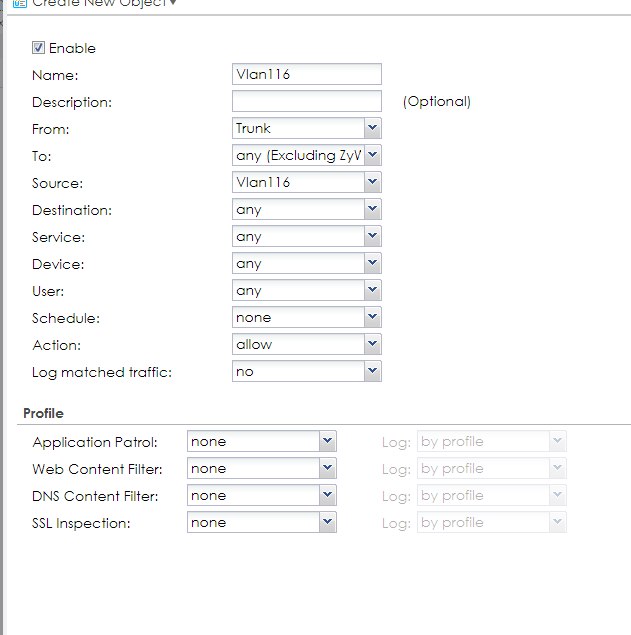Open the Action dropdown set to allow
This screenshot has width=631, height=635.
coord(307,344)
